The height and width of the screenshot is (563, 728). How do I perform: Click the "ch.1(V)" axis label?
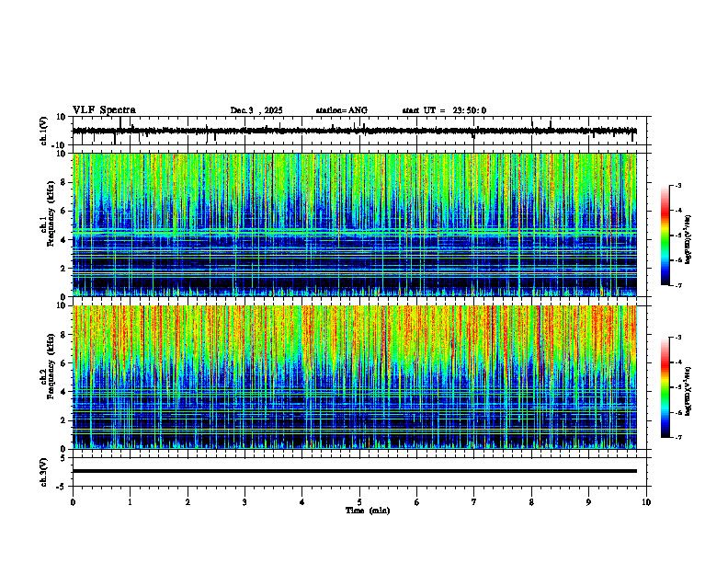click(44, 131)
